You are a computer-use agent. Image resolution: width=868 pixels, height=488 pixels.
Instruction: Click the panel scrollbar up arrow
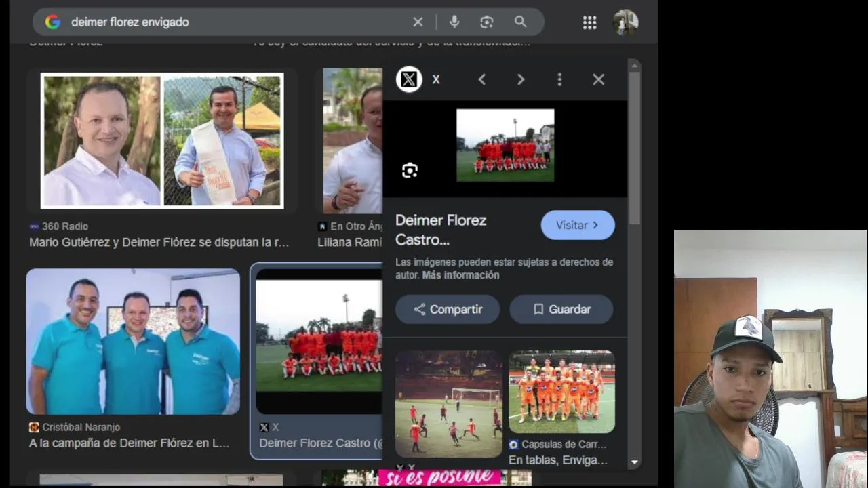coord(635,66)
